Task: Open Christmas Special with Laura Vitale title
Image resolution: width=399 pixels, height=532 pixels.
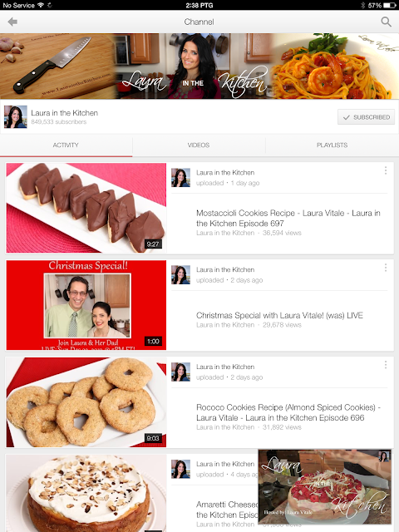Action: (x=279, y=316)
